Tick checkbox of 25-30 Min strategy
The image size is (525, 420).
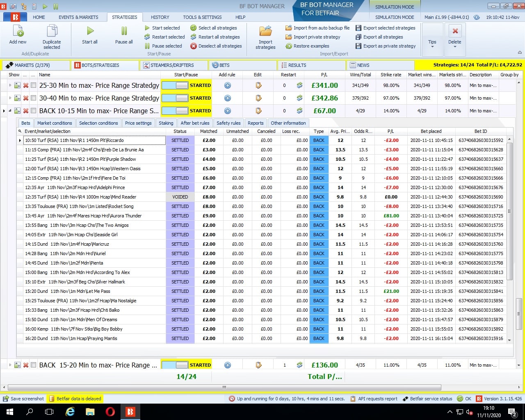[x=34, y=85]
